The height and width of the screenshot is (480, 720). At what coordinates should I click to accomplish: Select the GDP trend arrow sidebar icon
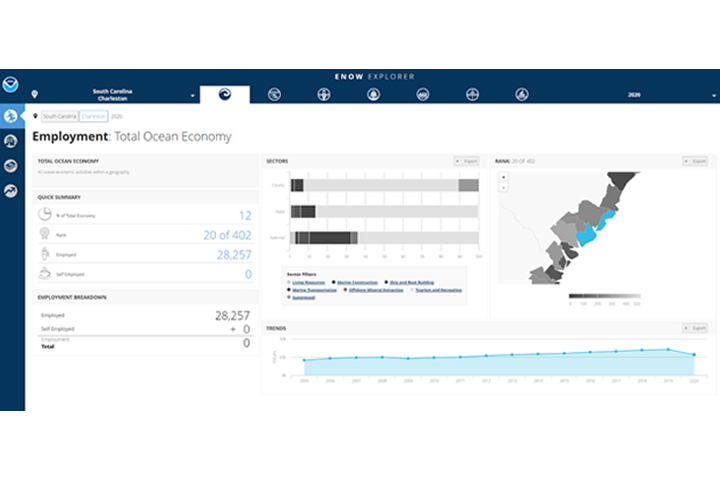11,190
